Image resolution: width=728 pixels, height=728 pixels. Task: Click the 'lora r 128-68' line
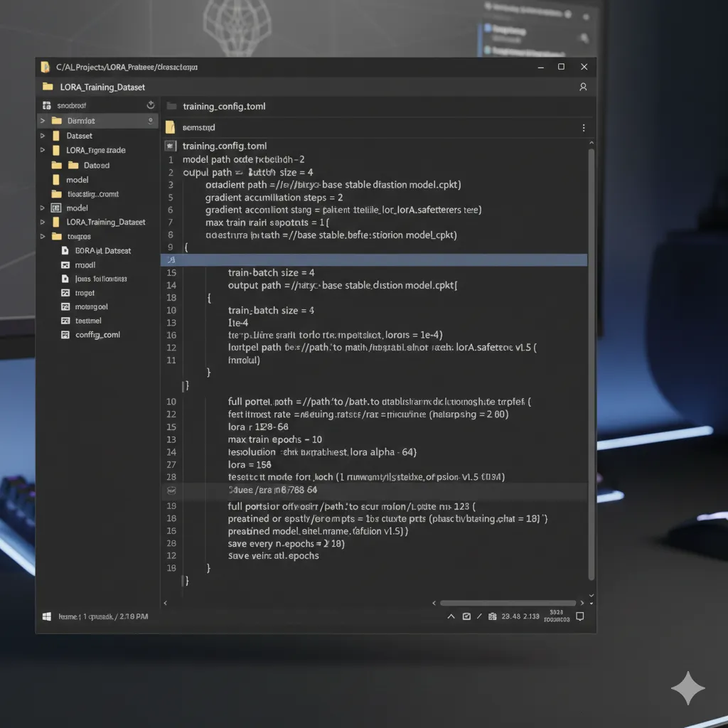click(258, 427)
